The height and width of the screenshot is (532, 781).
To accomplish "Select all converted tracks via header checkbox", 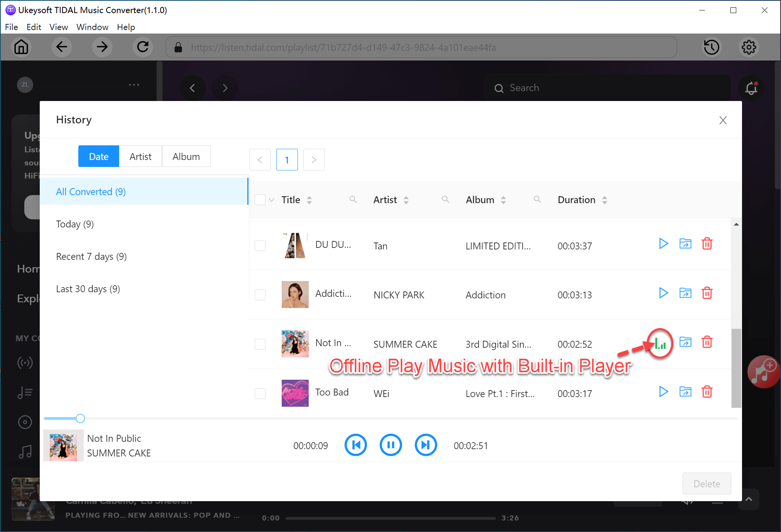I will pyautogui.click(x=260, y=199).
